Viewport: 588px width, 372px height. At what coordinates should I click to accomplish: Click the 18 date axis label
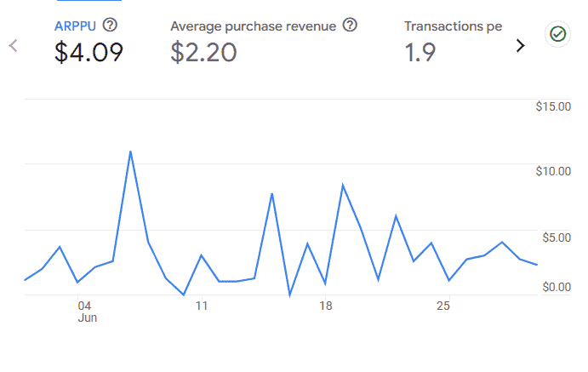point(326,306)
